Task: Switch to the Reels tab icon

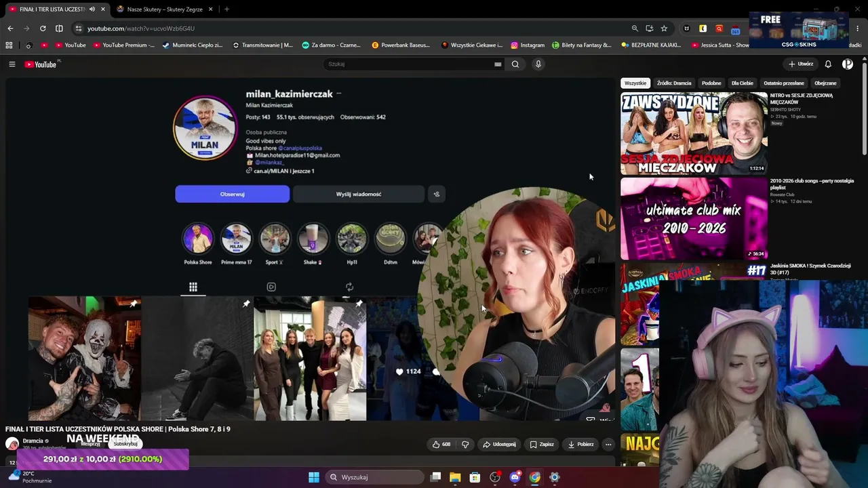Action: 271,287
